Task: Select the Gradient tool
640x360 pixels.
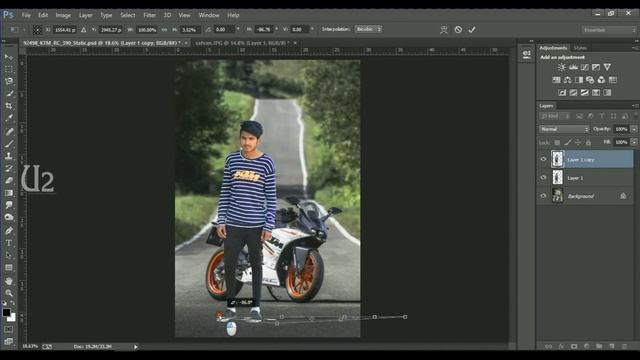Action: click(x=9, y=193)
